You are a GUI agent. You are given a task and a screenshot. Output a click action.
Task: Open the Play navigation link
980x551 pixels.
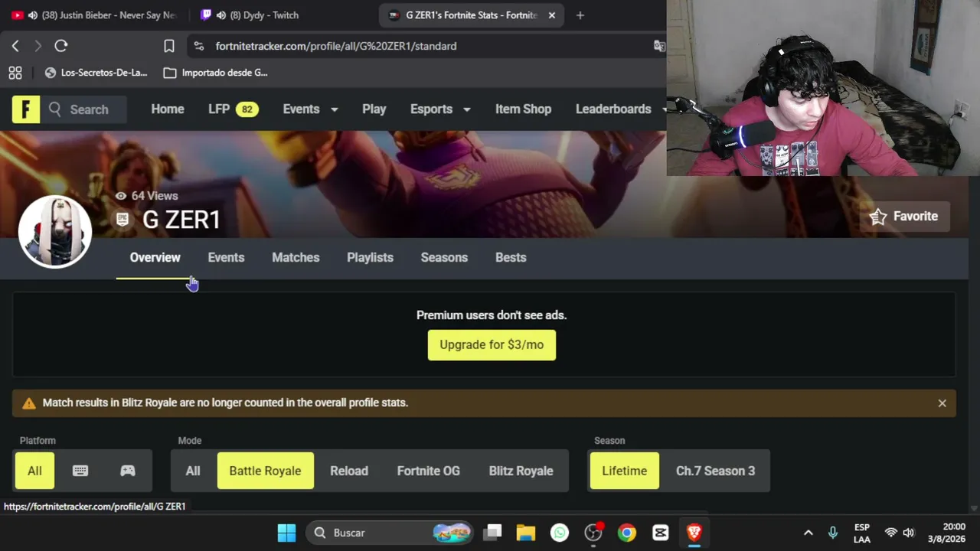[x=374, y=109]
